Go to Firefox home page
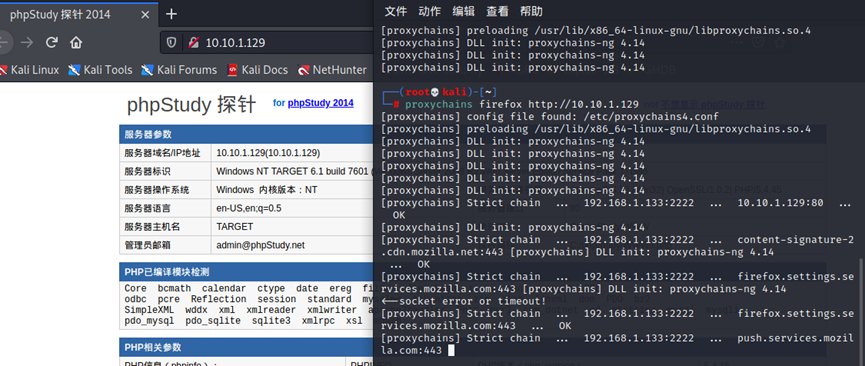The image size is (865, 366). pyautogui.click(x=76, y=43)
